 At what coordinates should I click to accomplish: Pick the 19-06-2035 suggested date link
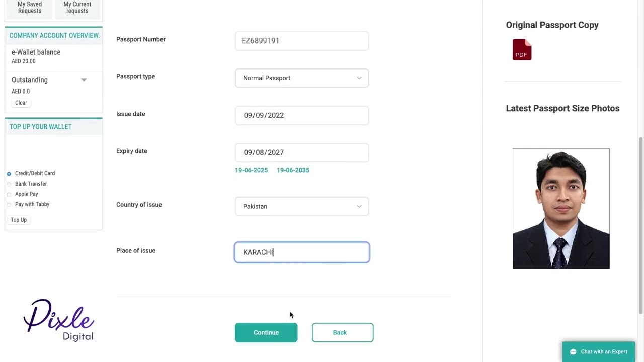tap(293, 170)
